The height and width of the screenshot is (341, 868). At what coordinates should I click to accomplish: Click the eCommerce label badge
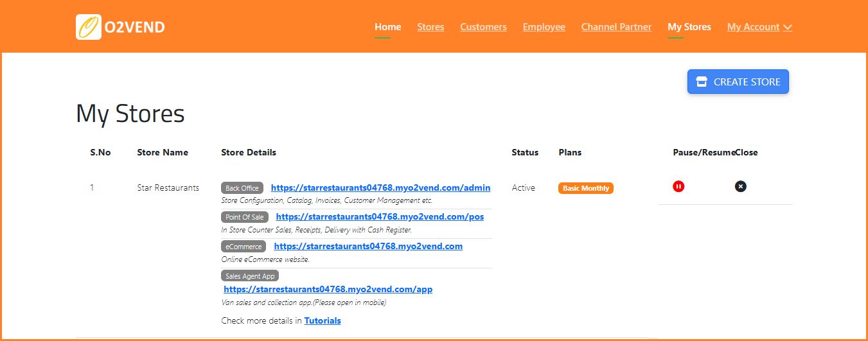244,246
